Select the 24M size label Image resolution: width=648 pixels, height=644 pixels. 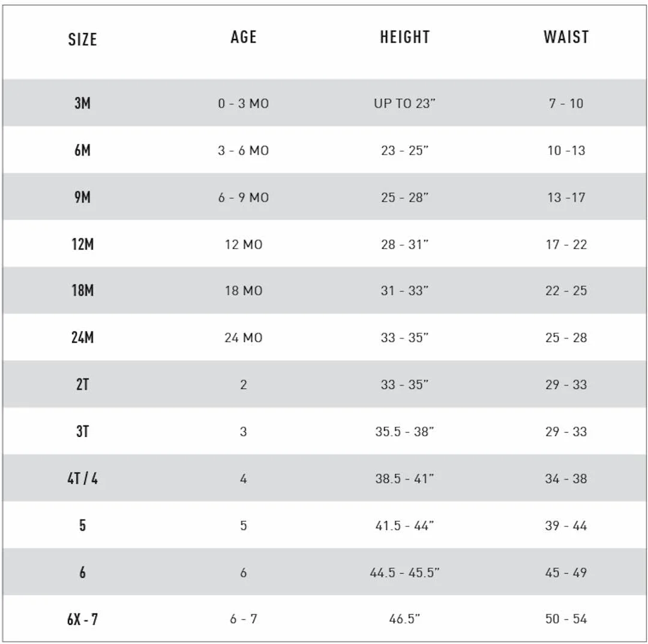pyautogui.click(x=82, y=338)
